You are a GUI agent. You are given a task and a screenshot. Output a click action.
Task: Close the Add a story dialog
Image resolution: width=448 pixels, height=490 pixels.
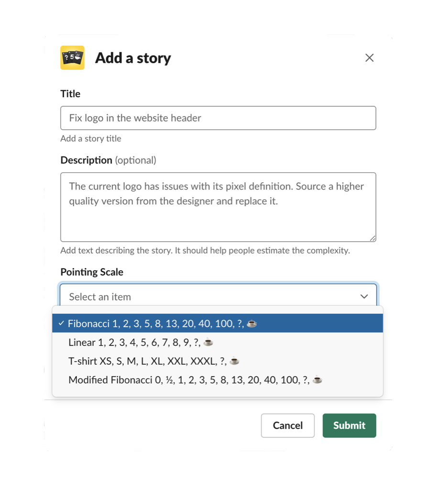coord(369,58)
